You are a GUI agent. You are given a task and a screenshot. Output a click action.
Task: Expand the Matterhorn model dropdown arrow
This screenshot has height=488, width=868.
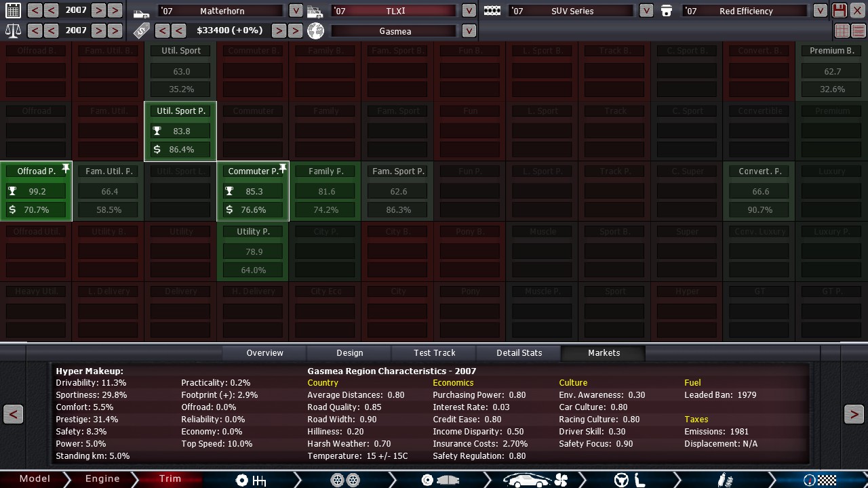click(296, 11)
